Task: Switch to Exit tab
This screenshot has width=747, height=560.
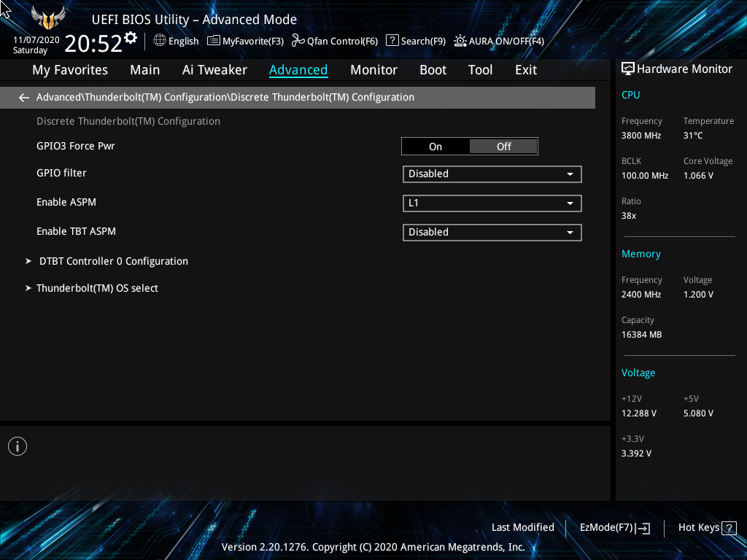Action: (526, 70)
